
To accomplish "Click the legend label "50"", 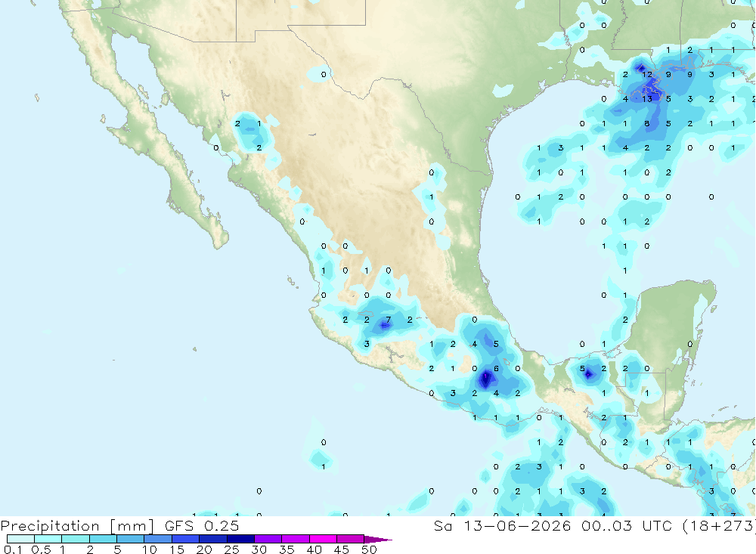I will tap(369, 549).
